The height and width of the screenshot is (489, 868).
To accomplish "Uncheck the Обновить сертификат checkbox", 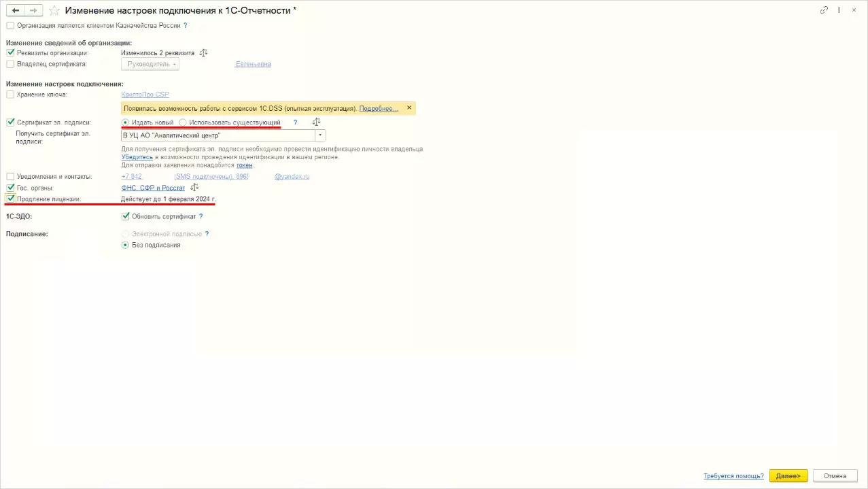I will point(125,216).
